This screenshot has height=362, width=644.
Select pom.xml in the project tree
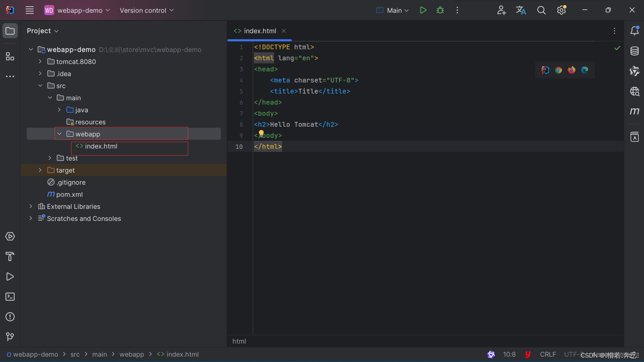tap(69, 194)
